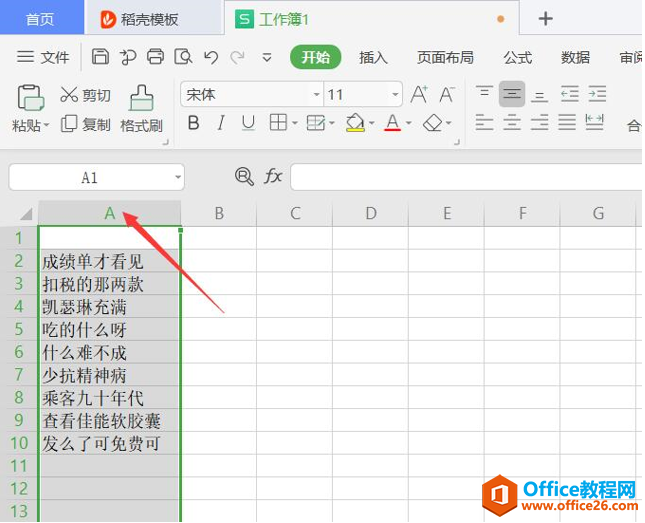Switch to the 开始 ribbon tab
Viewport: 645px width, 523px height.
316,57
